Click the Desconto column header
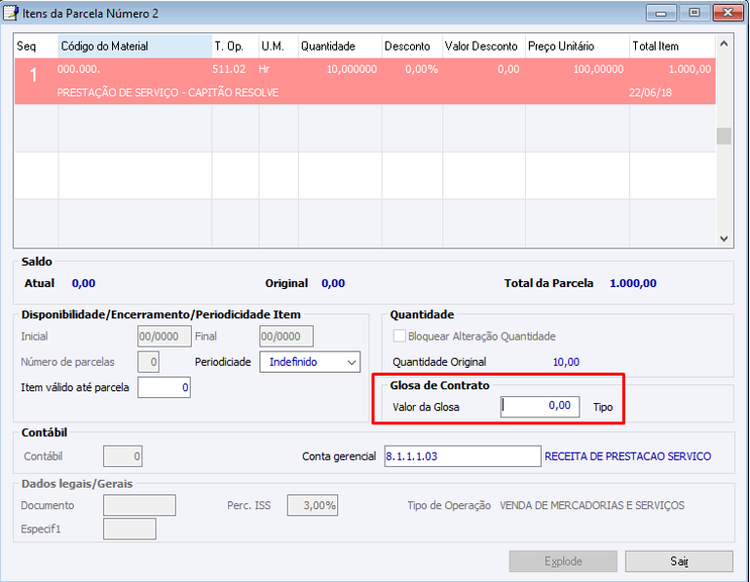The width and height of the screenshot is (750, 582). [412, 46]
